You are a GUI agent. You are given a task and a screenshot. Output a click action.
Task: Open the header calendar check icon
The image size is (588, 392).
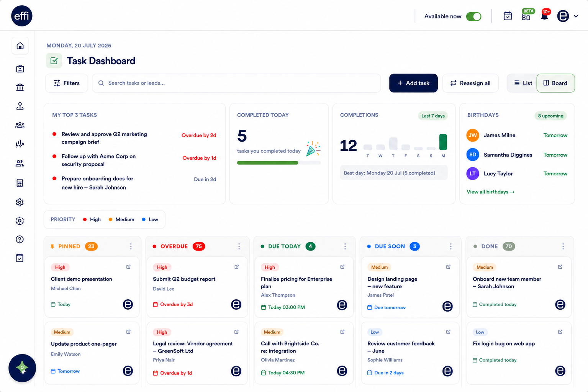click(x=508, y=16)
